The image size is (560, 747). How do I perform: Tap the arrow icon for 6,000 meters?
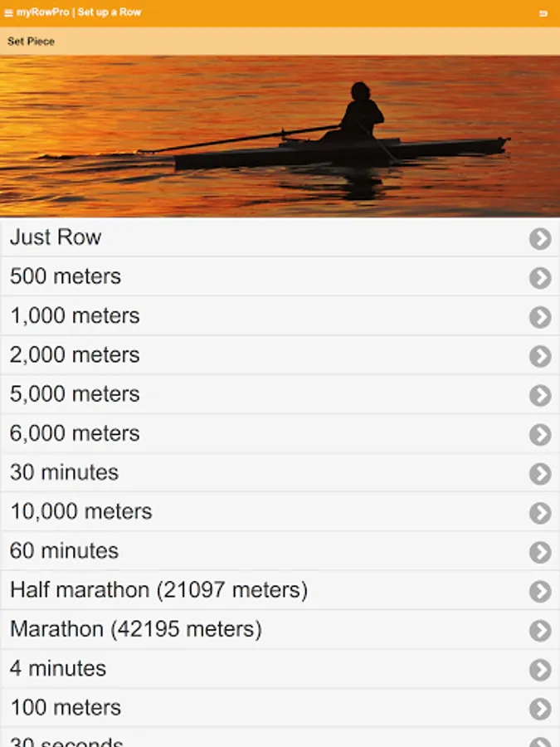click(x=540, y=435)
